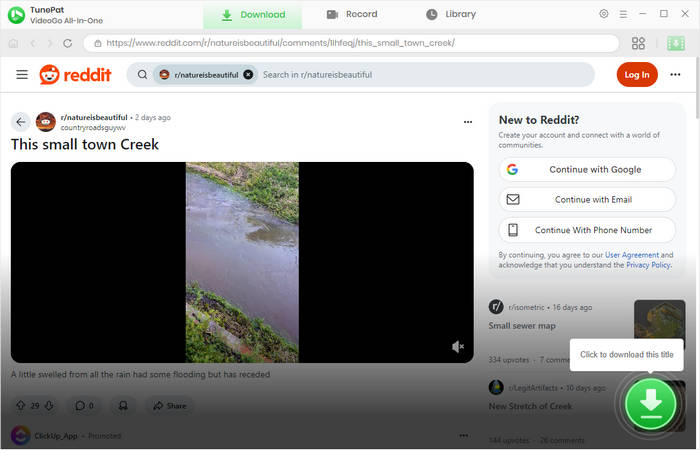
Task: Open TunePat settings gear
Action: [x=604, y=14]
